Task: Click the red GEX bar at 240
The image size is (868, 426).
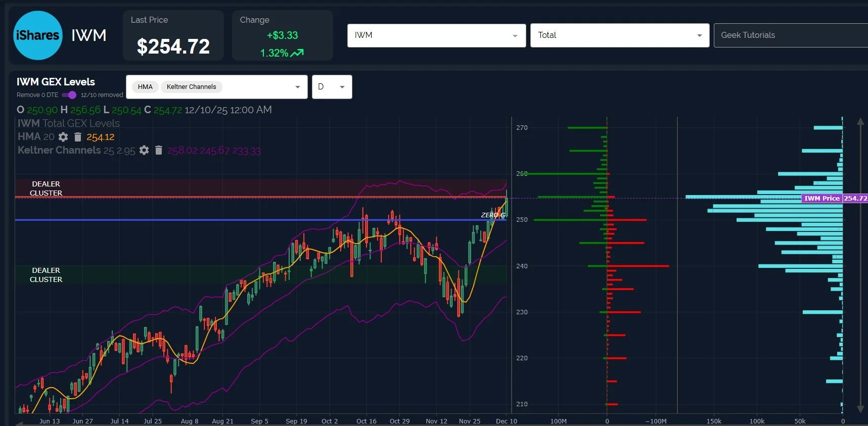Action: click(x=638, y=266)
